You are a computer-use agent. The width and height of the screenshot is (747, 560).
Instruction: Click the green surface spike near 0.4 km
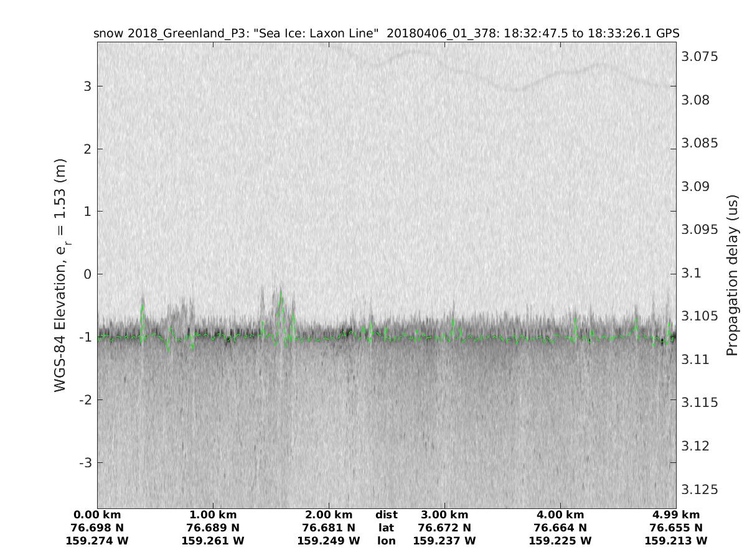point(143,306)
